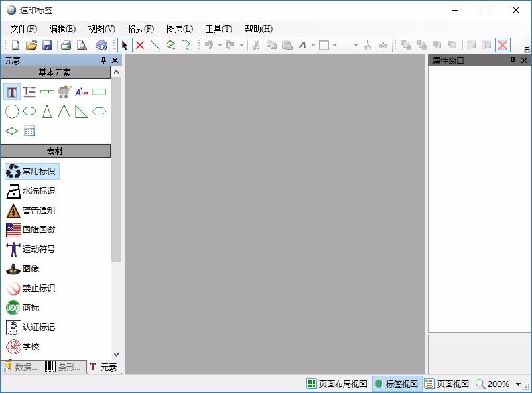Select the circle shape element
Screen dimensions: 532x393
pos(12,111)
